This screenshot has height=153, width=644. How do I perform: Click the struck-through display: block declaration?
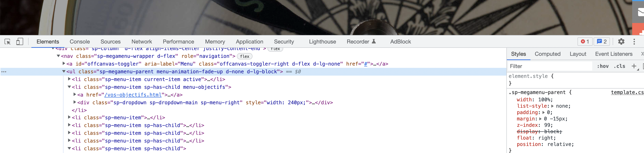pyautogui.click(x=539, y=132)
